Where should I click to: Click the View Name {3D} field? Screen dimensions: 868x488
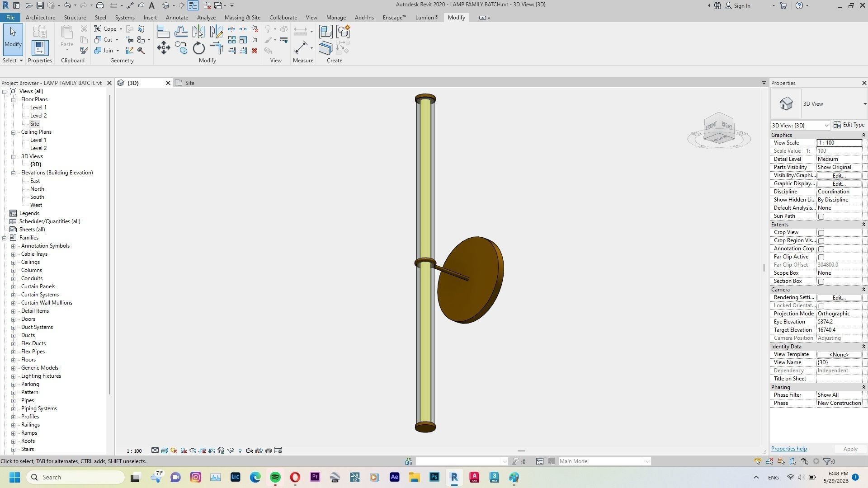pos(839,363)
